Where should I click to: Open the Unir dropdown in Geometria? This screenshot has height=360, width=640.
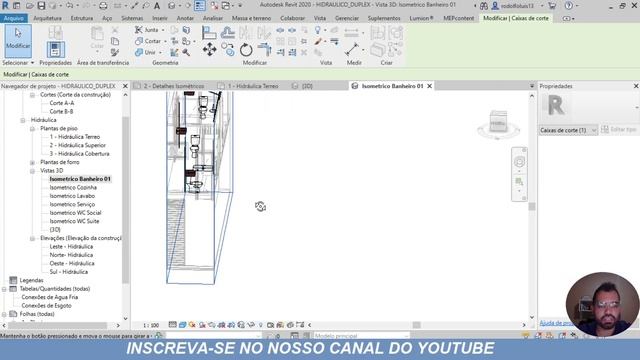tap(160, 52)
